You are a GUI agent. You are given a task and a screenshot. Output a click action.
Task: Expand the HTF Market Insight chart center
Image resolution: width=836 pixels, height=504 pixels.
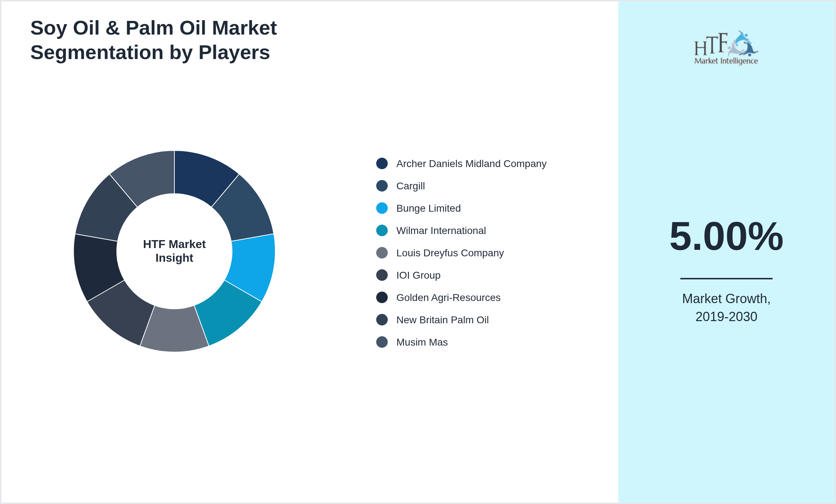tap(174, 251)
